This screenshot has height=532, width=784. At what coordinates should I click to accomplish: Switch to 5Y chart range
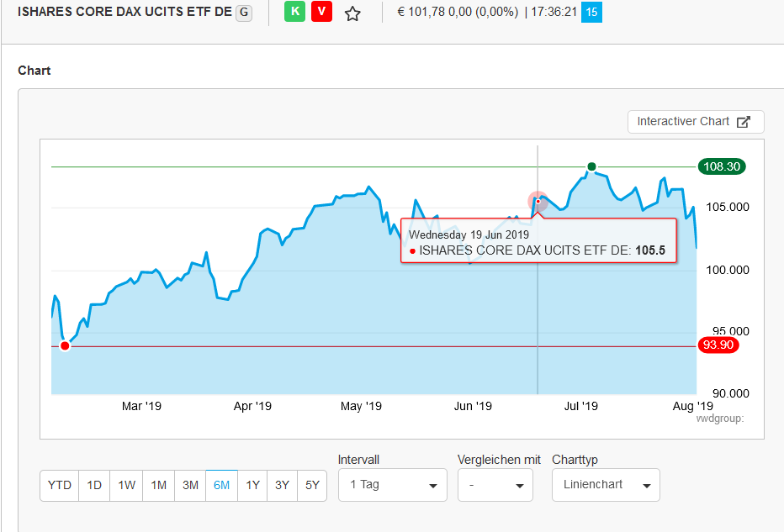[312, 485]
